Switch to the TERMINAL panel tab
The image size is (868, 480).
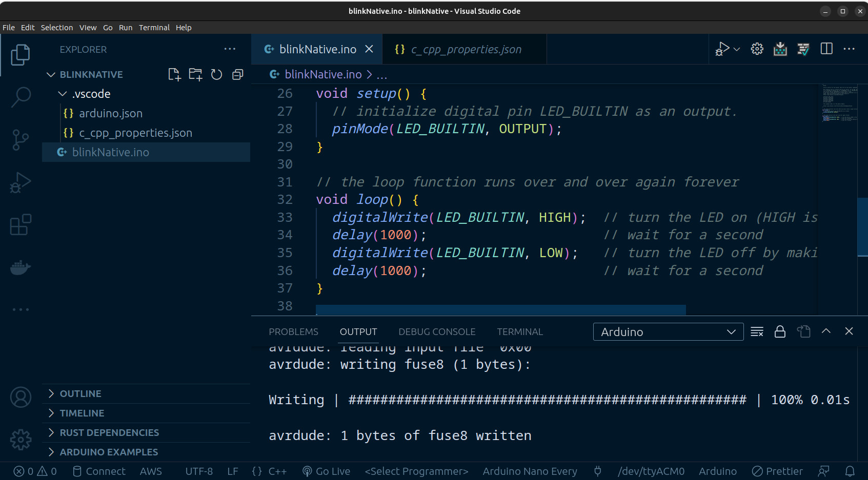[520, 332]
